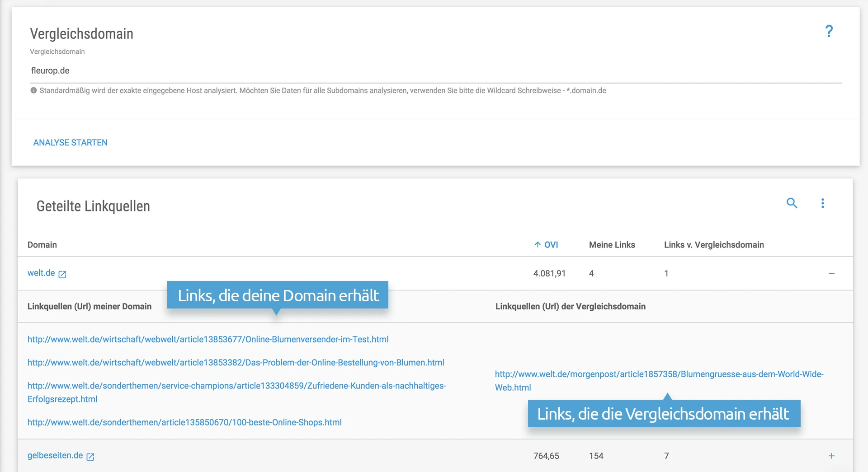The image size is (868, 472).
Task: Open the welt.de domain link
Action: click(41, 273)
